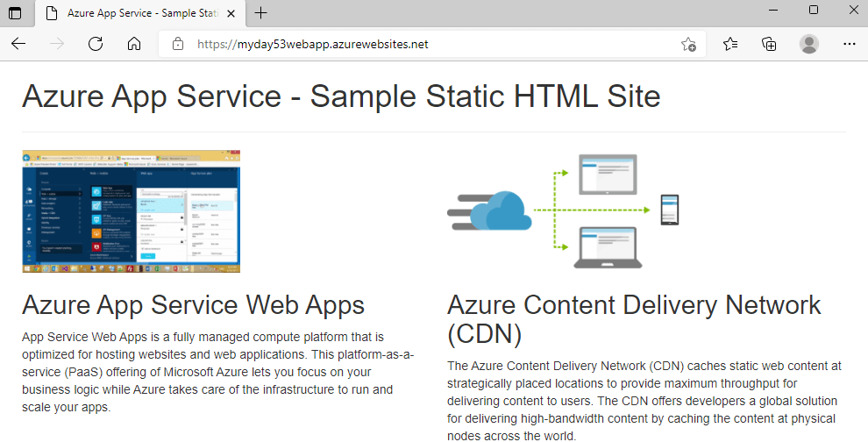
Task: Open the Settings and more ellipsis menu
Action: pos(849,44)
